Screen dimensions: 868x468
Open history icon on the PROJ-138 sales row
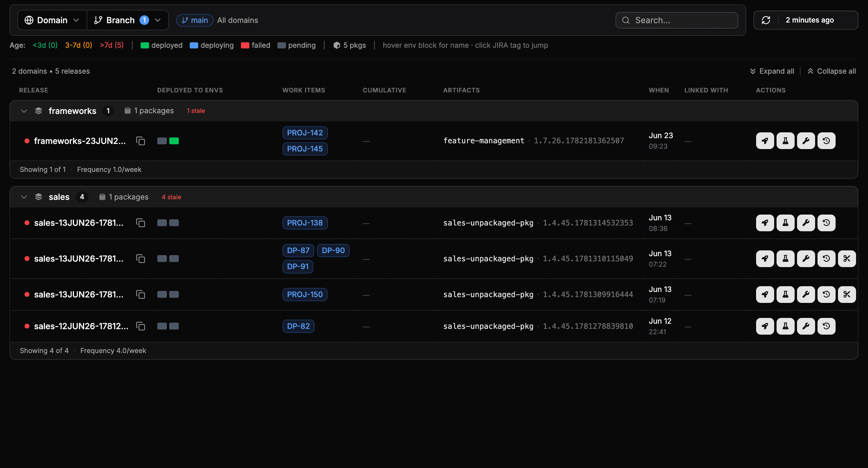[x=826, y=223]
